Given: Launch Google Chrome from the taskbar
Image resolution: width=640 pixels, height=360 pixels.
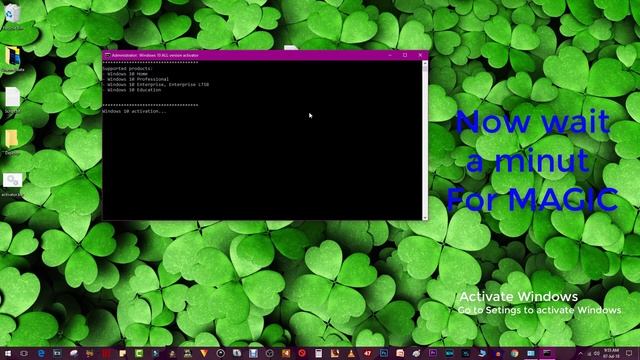Looking at the screenshot, I should [514, 353].
